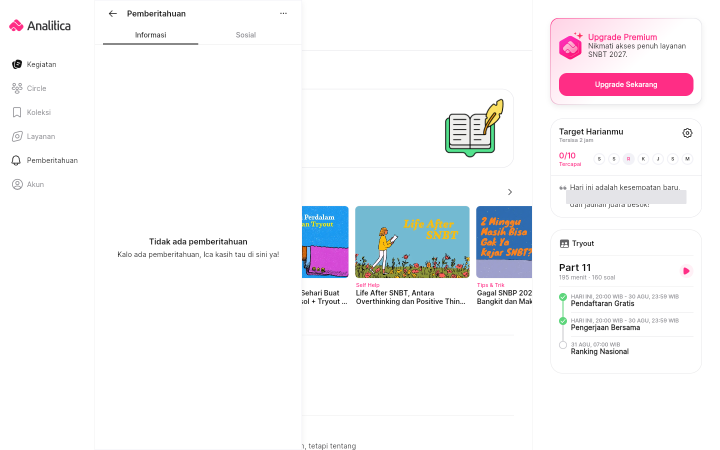Select day M in Target Harianmu
The image size is (720, 450).
pos(687,159)
